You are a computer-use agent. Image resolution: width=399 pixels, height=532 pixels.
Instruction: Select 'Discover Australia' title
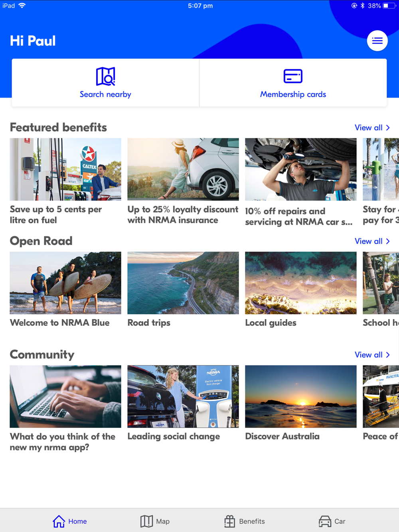pos(282,436)
